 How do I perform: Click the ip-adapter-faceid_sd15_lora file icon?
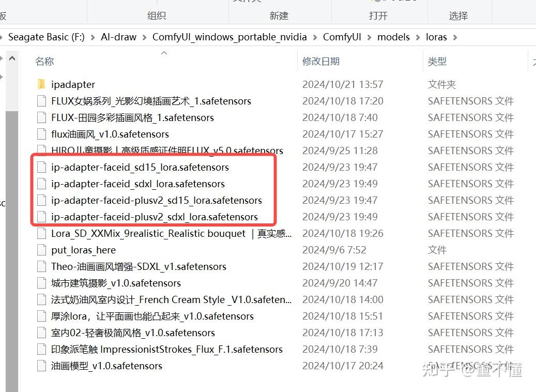(x=41, y=167)
